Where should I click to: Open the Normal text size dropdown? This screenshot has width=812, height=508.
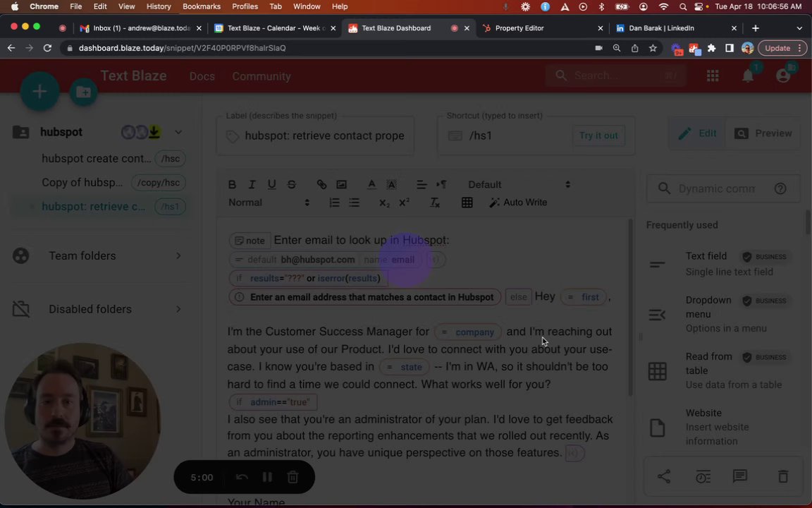(x=269, y=202)
